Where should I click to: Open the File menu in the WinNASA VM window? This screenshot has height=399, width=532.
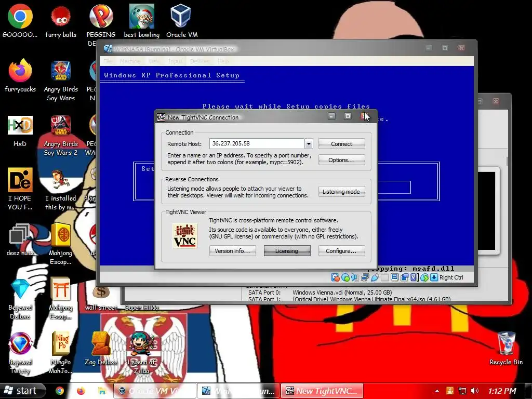point(108,61)
